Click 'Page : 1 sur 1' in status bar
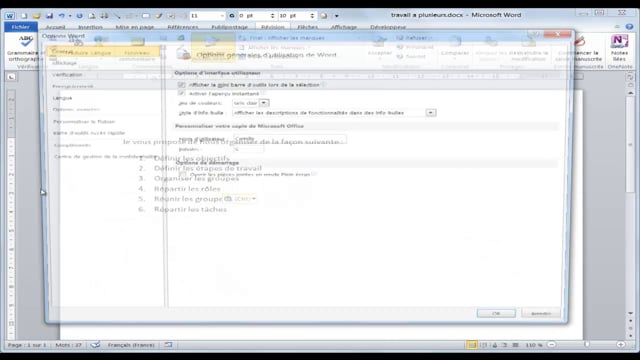 point(27,345)
